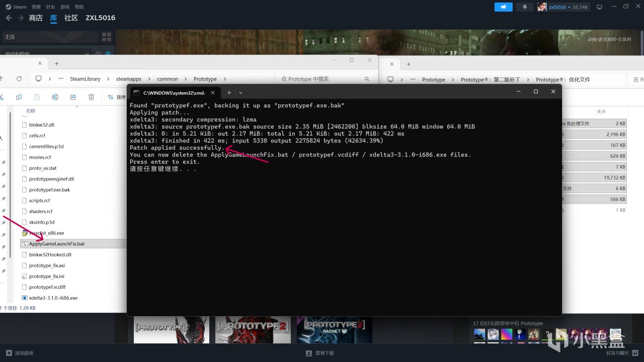Close the cmd.exe terminal tab
This screenshot has width=644, height=362.
point(213,93)
